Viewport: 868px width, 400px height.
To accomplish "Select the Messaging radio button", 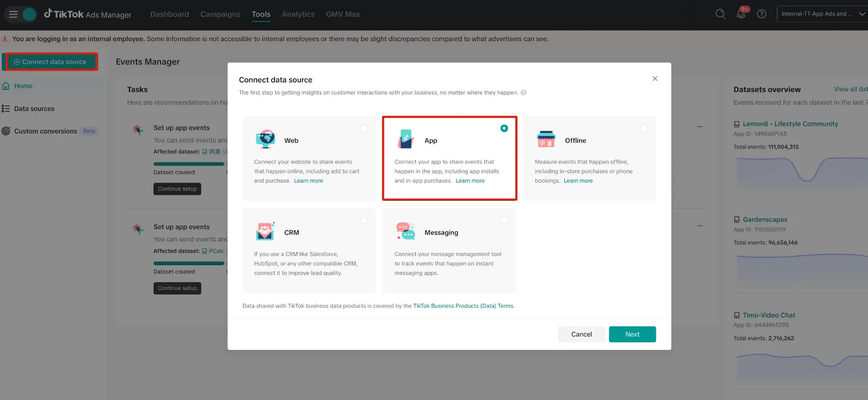I will tap(504, 220).
